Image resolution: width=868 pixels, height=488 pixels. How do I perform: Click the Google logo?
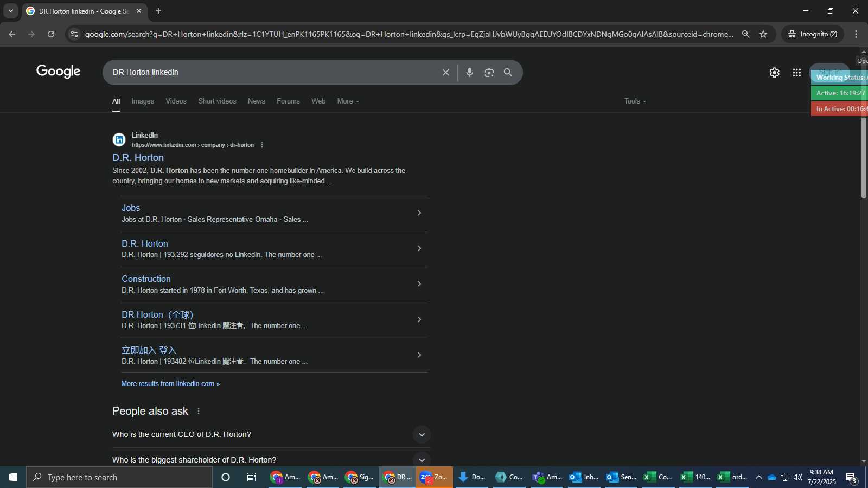pyautogui.click(x=58, y=72)
